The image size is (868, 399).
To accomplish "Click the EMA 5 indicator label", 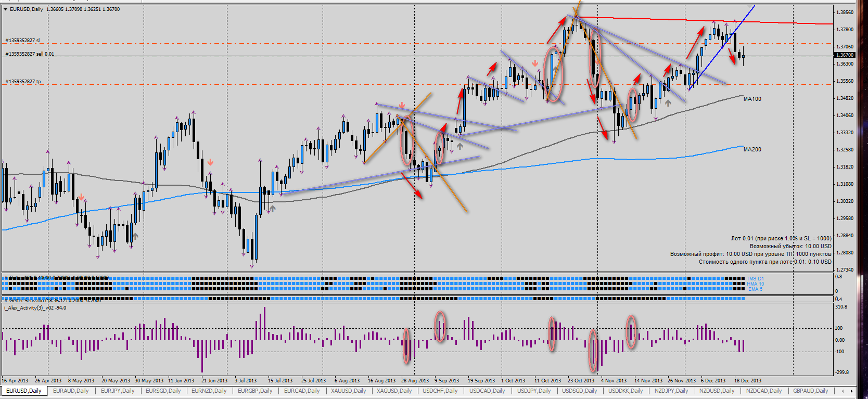I will point(755,289).
